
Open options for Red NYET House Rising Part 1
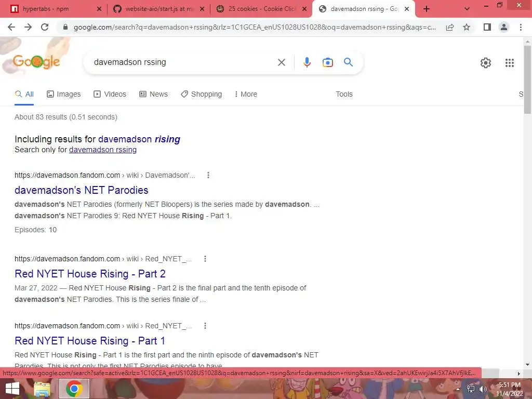point(205,326)
